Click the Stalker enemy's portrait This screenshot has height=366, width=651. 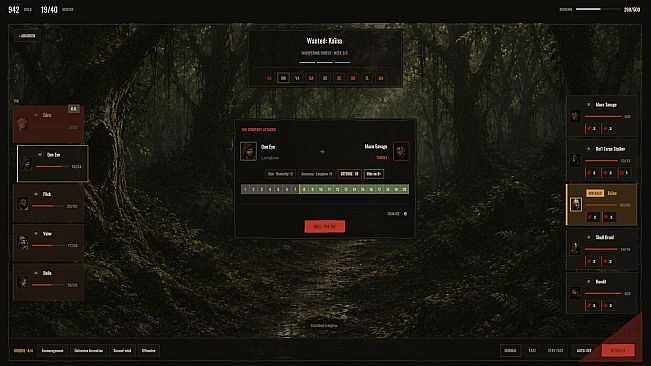(x=575, y=160)
